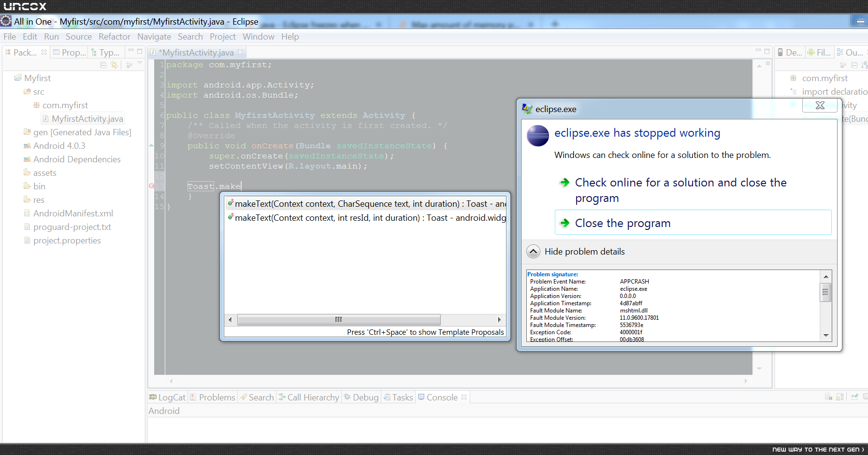Choose makeText with int resId proposal

coord(366,218)
